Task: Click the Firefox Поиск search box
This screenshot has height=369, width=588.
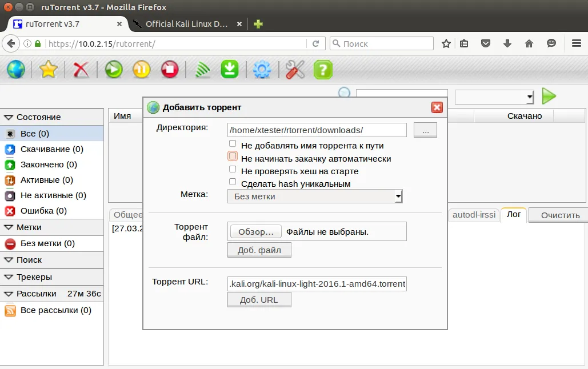Action: coord(382,43)
